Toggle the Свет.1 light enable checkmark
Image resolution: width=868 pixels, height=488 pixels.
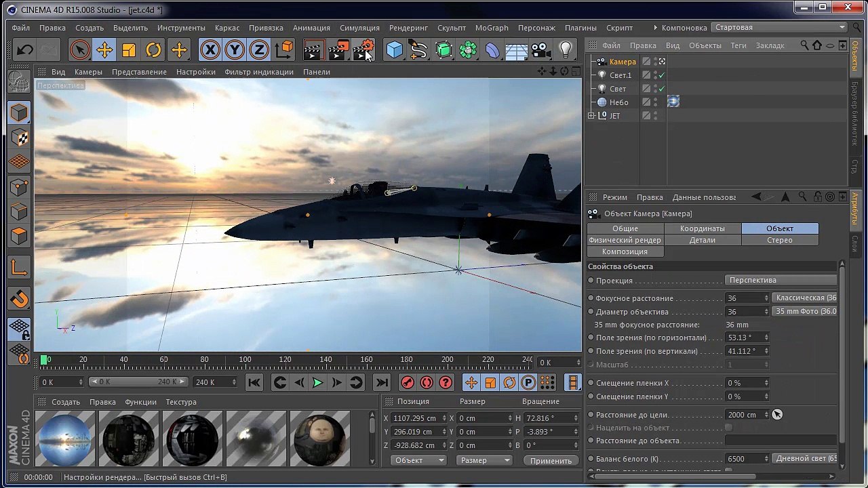coord(662,75)
